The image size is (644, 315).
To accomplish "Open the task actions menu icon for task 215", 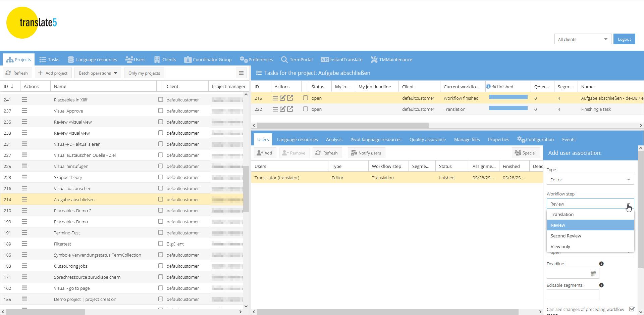I will (x=275, y=98).
